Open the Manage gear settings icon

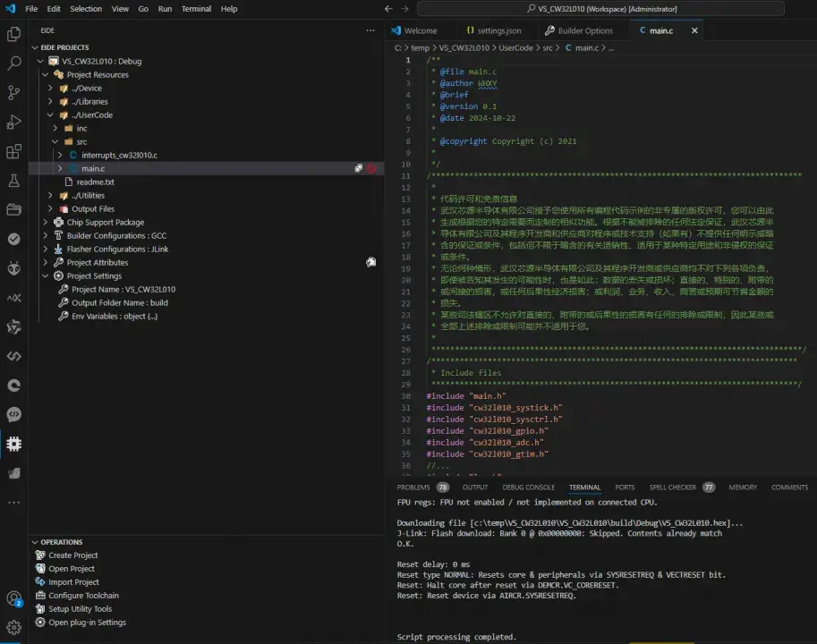pyautogui.click(x=14, y=627)
